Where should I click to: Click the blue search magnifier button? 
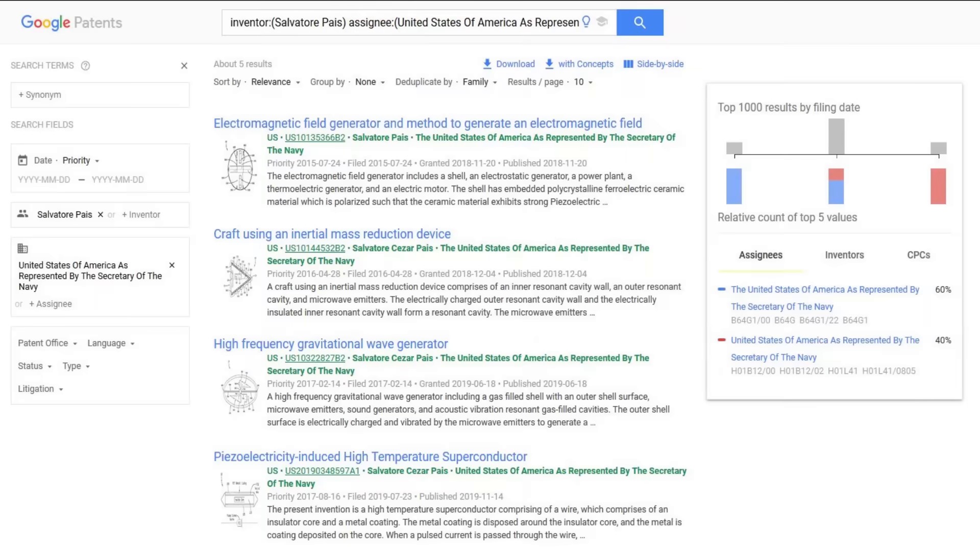point(640,22)
